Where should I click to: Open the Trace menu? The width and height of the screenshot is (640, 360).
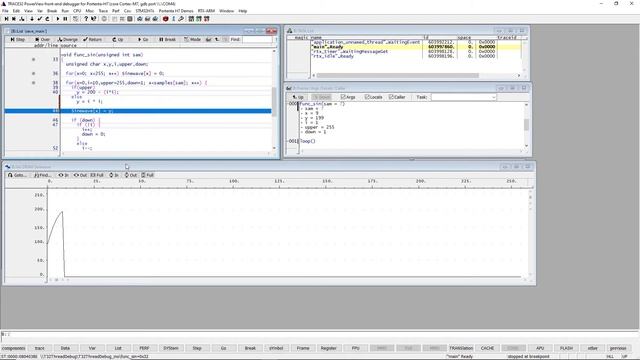[x=103, y=11]
